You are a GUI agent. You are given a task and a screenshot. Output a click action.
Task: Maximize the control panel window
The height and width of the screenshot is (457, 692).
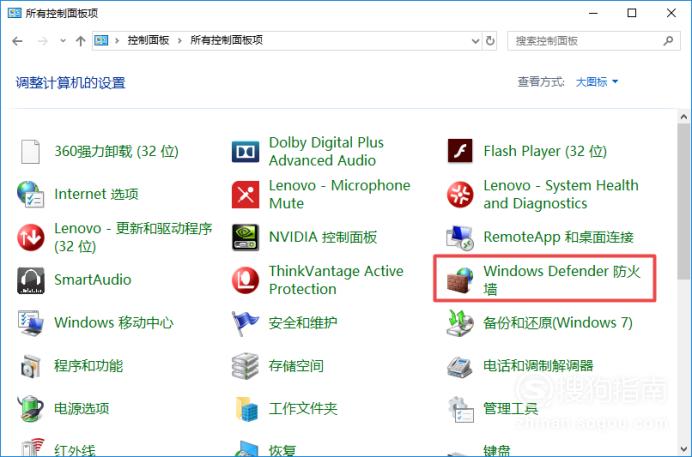coord(632,13)
